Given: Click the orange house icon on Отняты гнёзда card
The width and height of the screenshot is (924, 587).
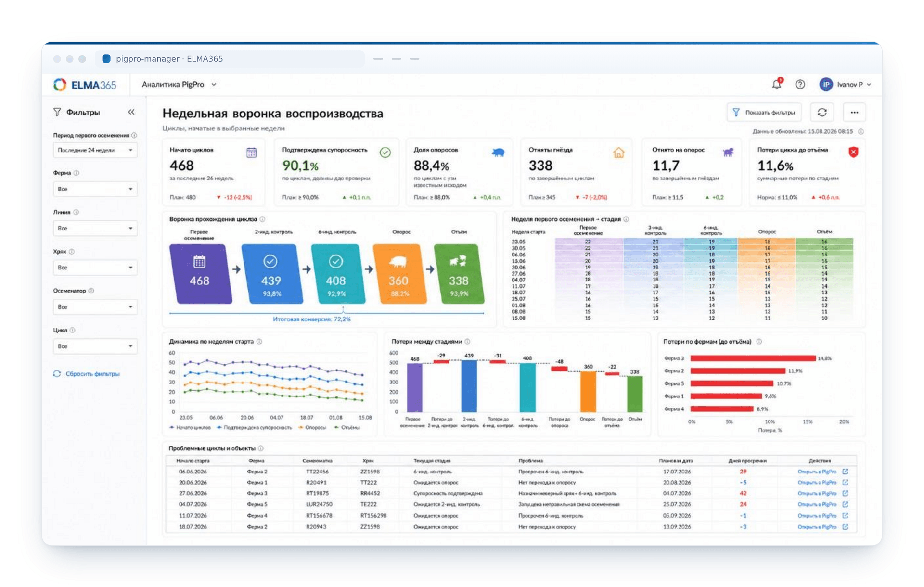Looking at the screenshot, I should [x=618, y=153].
